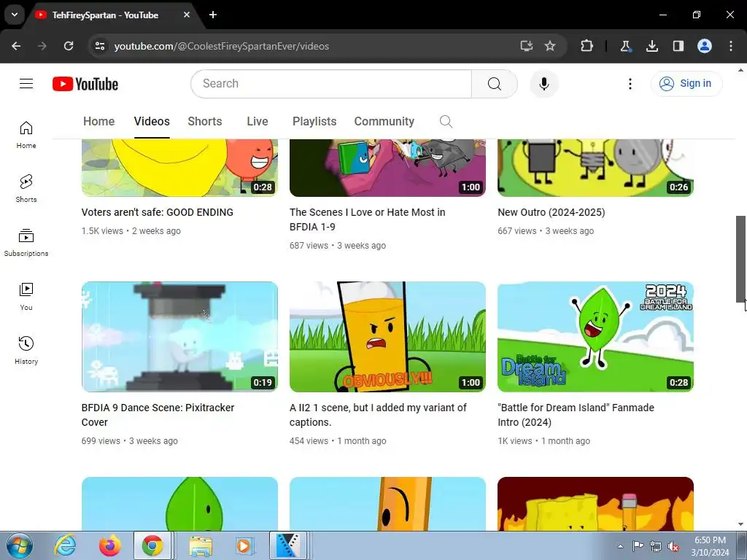Expand the tab search dropdown arrow
This screenshot has width=747, height=560.
point(15,15)
